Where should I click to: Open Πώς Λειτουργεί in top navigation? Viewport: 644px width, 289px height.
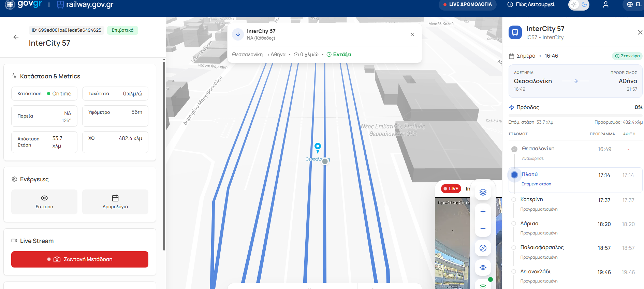tap(531, 4)
